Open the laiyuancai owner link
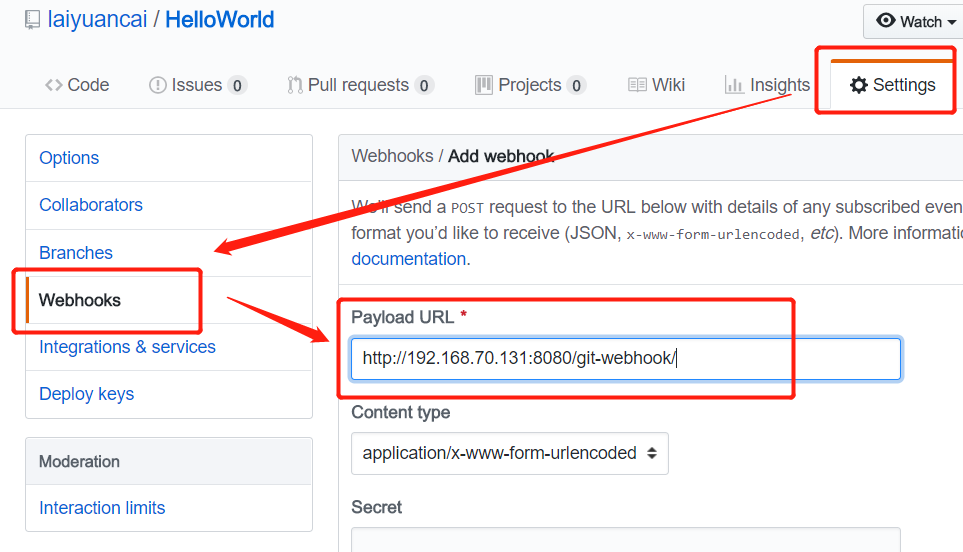Image resolution: width=963 pixels, height=552 pixels. coord(96,20)
